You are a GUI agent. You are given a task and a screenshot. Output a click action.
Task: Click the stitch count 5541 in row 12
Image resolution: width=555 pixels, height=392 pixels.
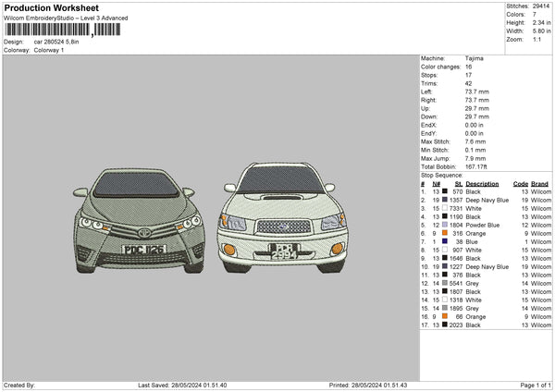[x=456, y=284]
